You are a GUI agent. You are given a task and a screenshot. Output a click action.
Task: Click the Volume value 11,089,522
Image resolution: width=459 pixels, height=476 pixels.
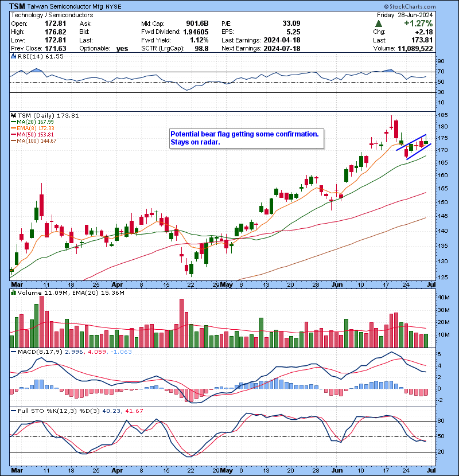(x=415, y=48)
